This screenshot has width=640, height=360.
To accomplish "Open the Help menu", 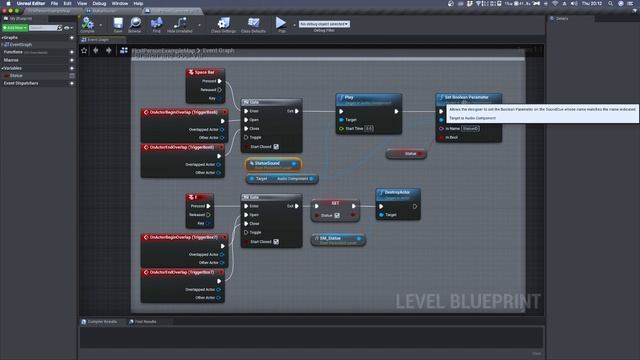I will point(138,3).
